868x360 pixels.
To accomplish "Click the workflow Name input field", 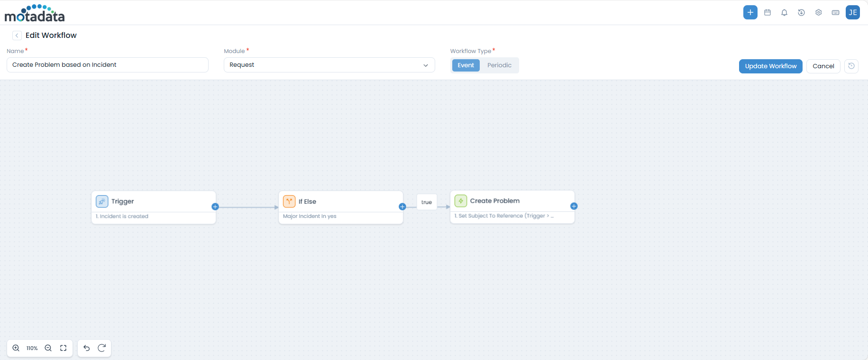I will point(108,65).
